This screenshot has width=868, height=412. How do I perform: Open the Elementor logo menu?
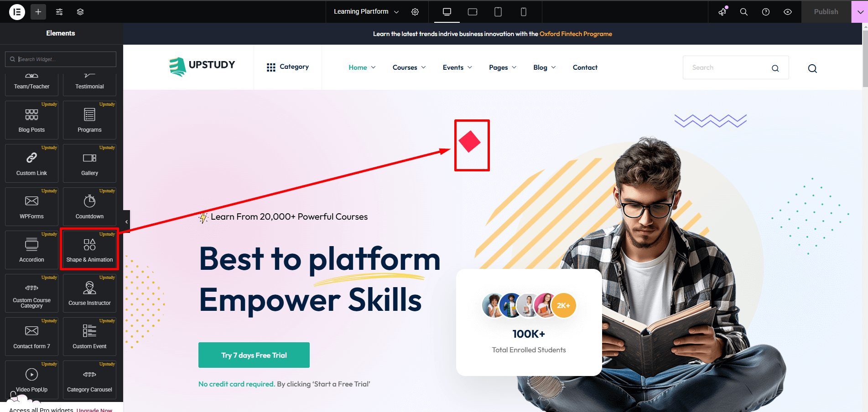pyautogui.click(x=17, y=12)
